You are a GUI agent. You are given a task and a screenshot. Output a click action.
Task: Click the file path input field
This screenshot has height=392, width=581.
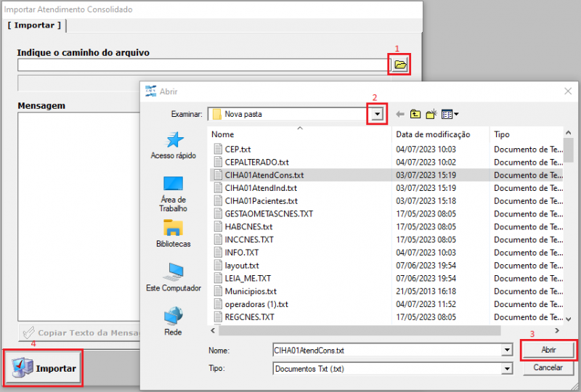click(x=203, y=65)
